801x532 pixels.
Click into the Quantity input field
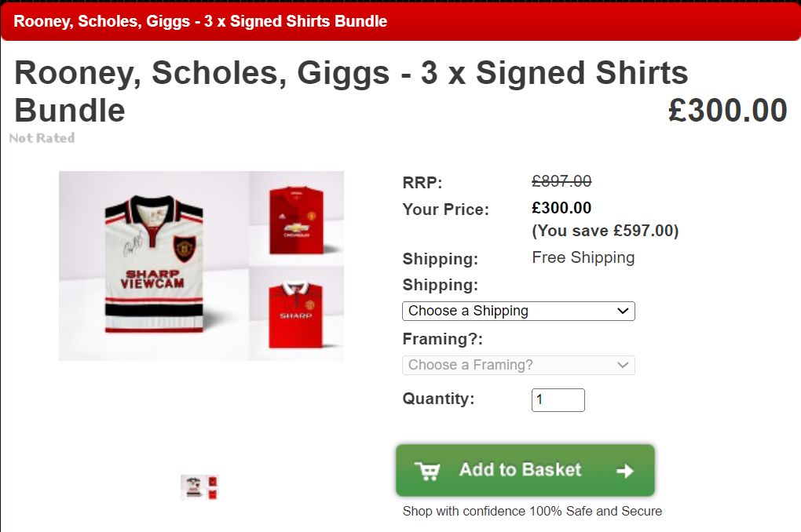(558, 399)
